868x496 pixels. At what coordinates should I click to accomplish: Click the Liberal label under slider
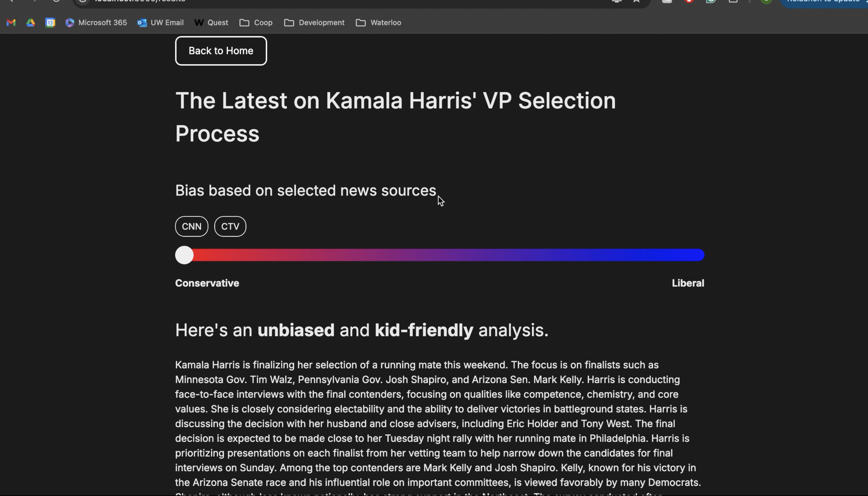(688, 283)
